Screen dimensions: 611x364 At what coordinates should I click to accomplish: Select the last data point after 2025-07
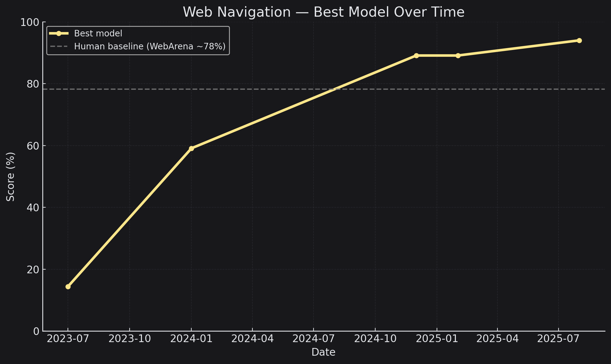[x=579, y=40]
